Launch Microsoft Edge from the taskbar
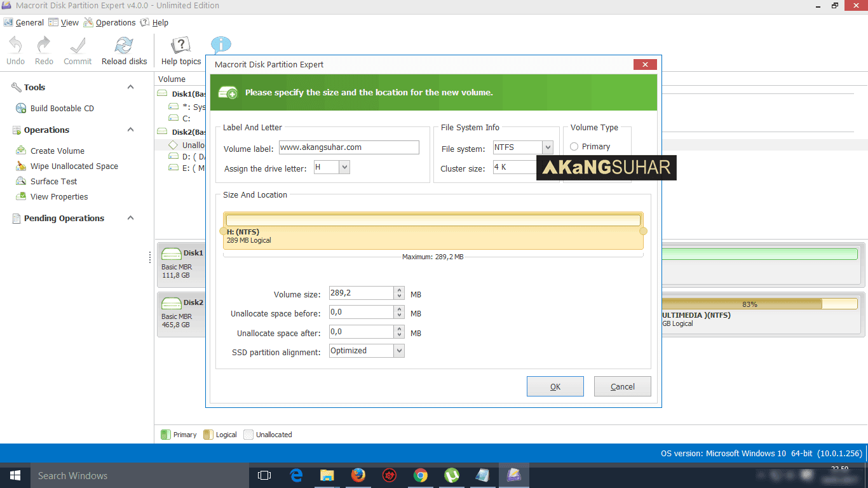The height and width of the screenshot is (488, 868). [296, 475]
